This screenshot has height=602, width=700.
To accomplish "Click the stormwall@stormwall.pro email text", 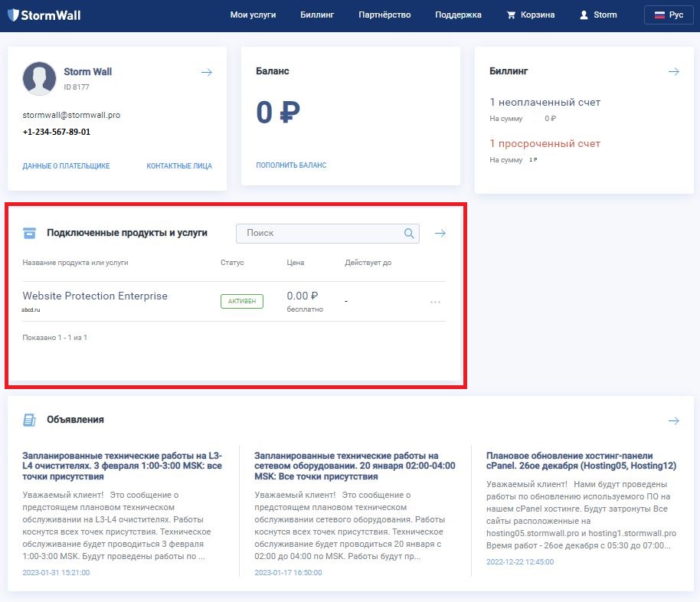I will 71,115.
